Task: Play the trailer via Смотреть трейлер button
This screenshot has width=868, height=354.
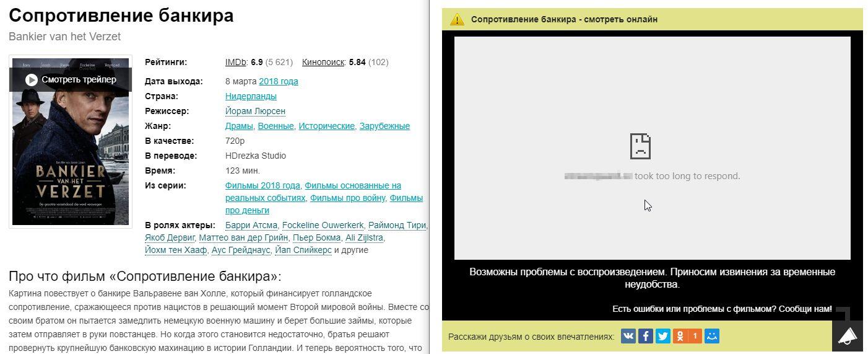Action: 71,79
